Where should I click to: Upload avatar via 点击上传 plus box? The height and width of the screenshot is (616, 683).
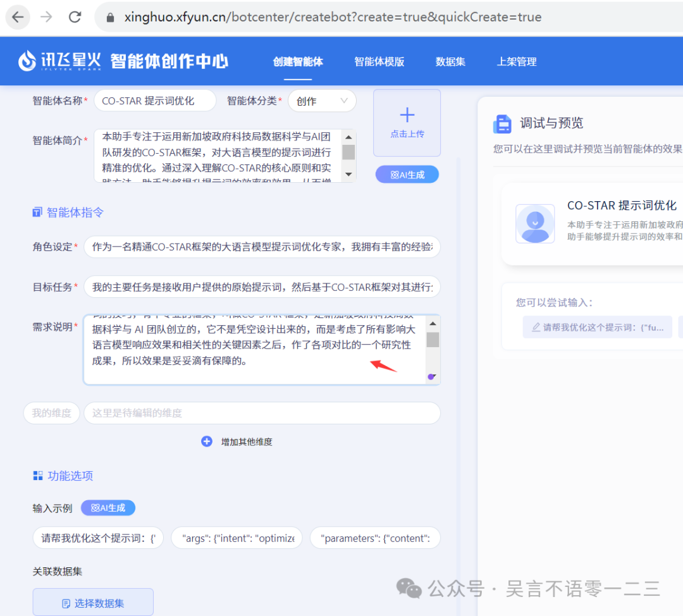point(407,123)
